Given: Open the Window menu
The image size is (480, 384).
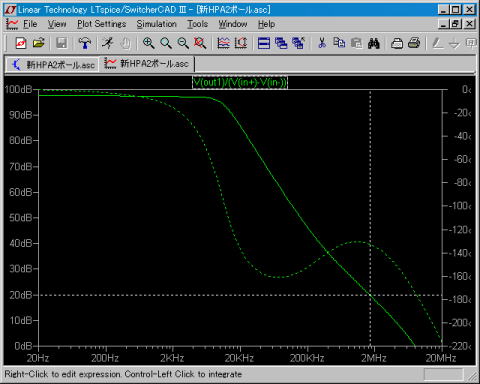Looking at the screenshot, I should point(233,24).
